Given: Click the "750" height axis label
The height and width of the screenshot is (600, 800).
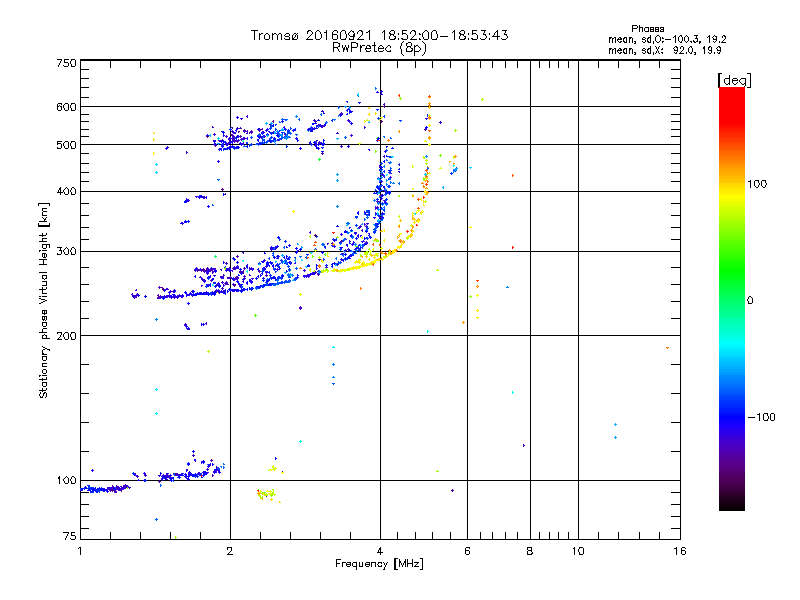Looking at the screenshot, I should [66, 63].
